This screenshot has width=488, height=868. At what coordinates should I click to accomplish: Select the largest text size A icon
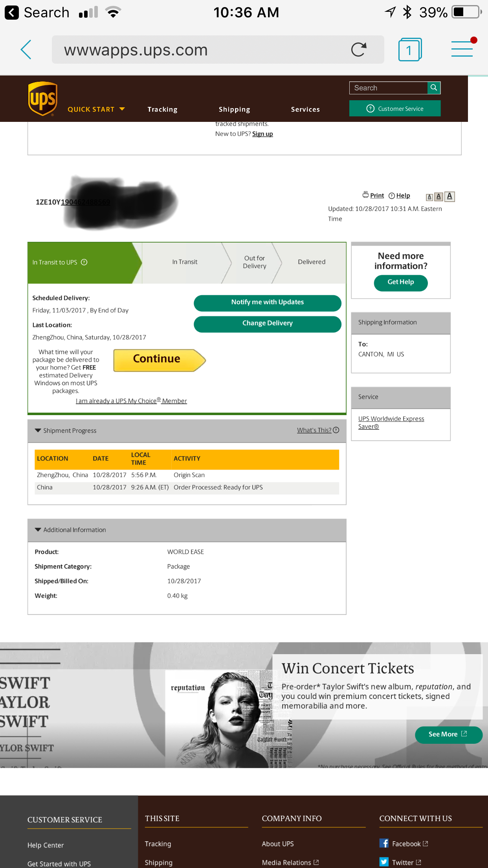tap(450, 196)
